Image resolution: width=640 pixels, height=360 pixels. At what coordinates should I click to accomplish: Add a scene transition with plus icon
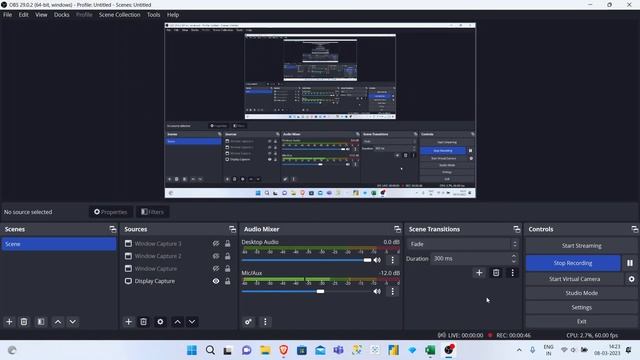(479, 273)
